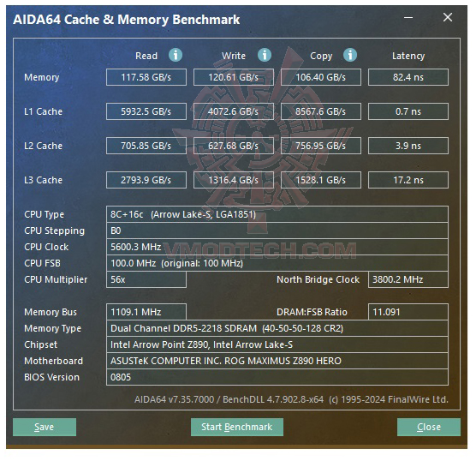The height and width of the screenshot is (461, 476).
Task: Open the Write benchmark info icon
Action: click(265, 55)
